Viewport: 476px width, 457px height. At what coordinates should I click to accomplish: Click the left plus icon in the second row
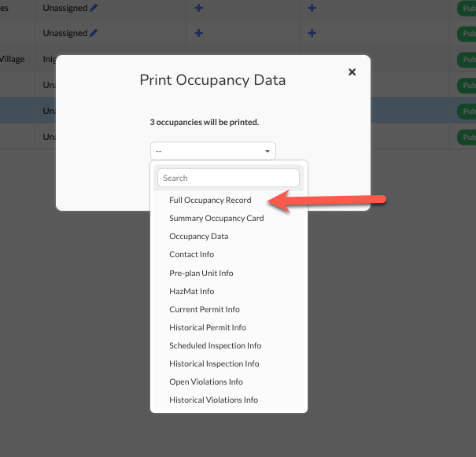(x=199, y=33)
